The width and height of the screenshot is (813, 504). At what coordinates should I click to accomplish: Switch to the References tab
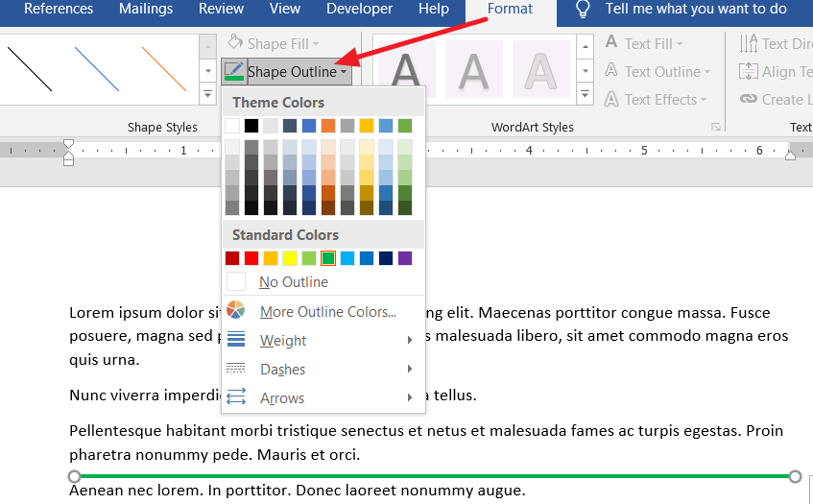(58, 9)
